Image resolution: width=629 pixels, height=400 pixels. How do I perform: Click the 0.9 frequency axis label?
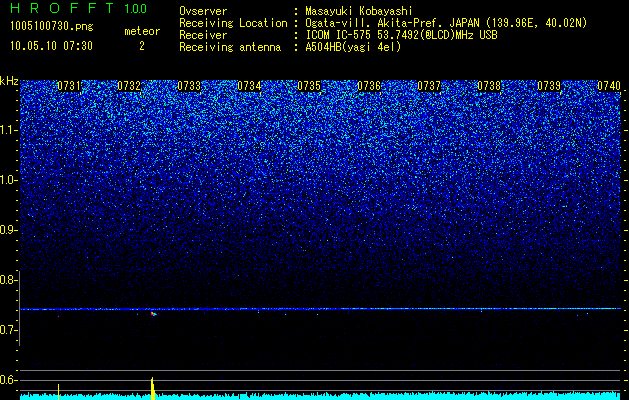pos(9,230)
